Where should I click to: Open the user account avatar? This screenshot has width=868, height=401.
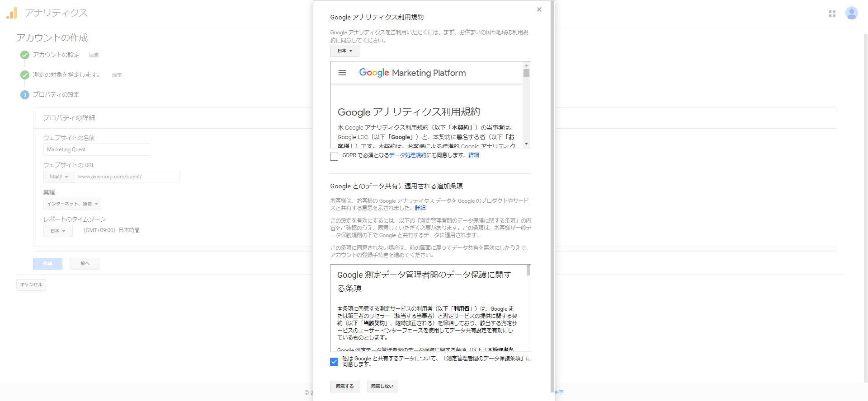(x=851, y=13)
